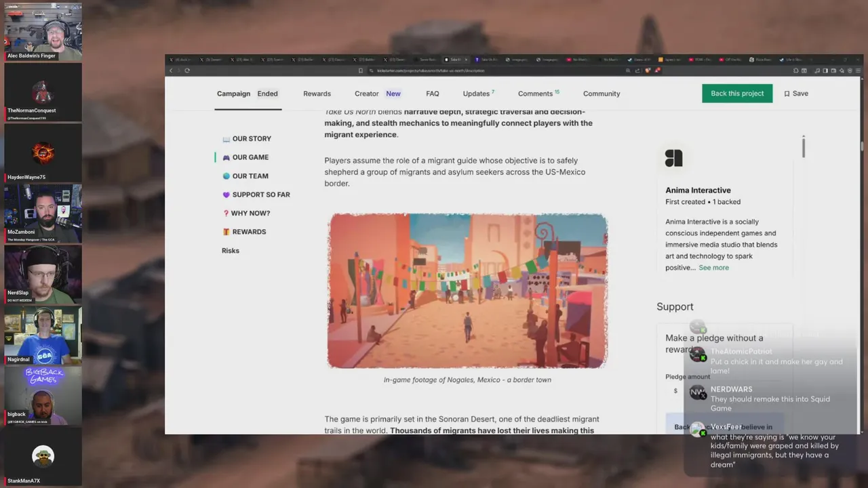This screenshot has height=488, width=868.
Task: Expand creator bio with See more
Action: click(x=713, y=268)
